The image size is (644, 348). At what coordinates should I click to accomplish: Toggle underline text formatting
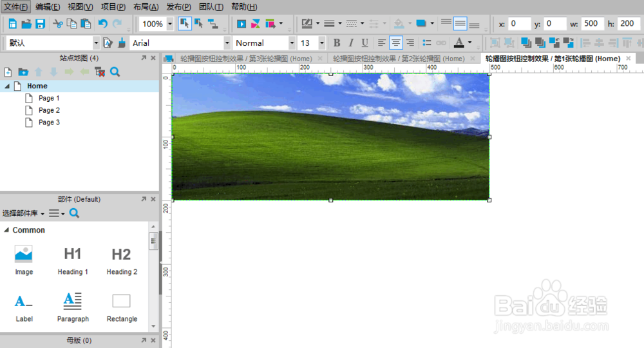(365, 43)
